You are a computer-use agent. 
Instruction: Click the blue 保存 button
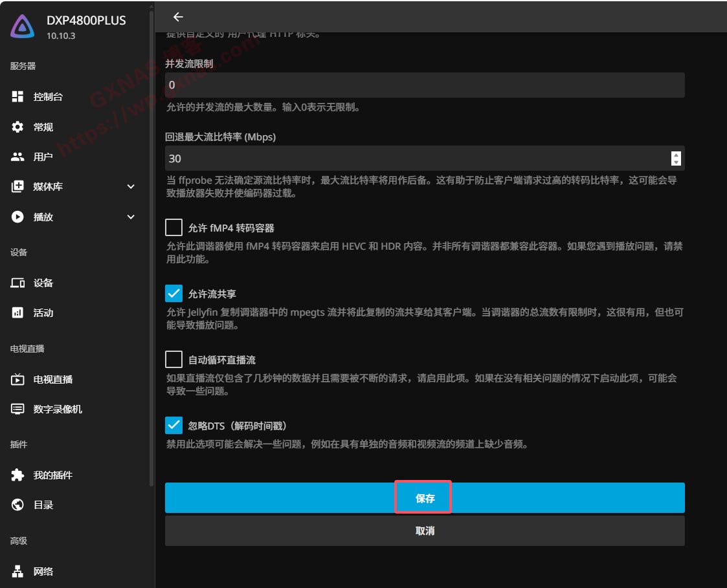click(424, 498)
